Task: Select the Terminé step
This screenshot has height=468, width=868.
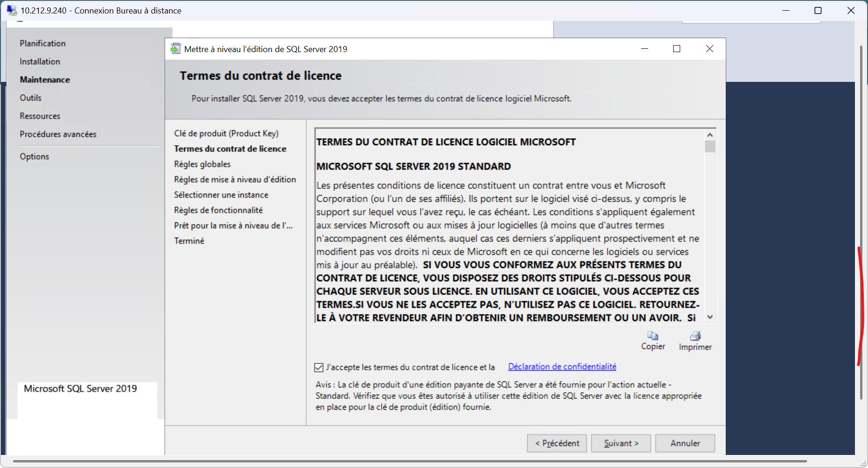Action: tap(189, 241)
